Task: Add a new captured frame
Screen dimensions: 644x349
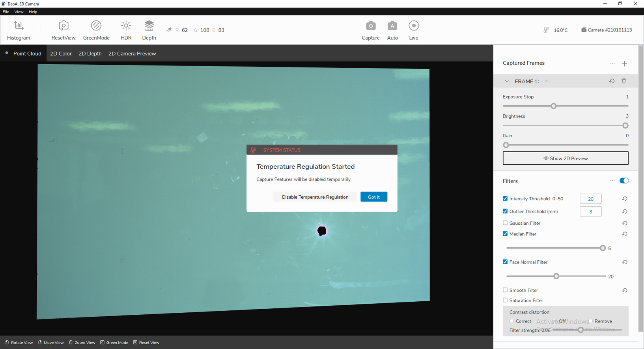Action: (x=624, y=63)
